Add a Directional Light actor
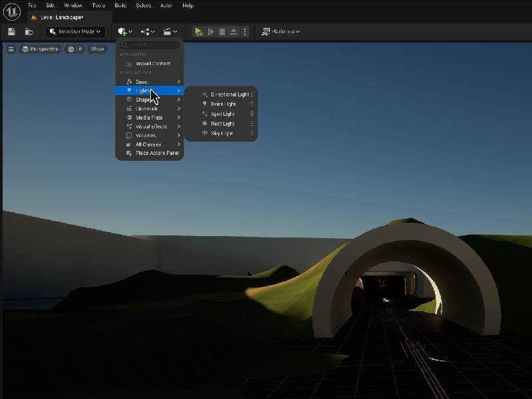The width and height of the screenshot is (532, 399). pos(221,94)
